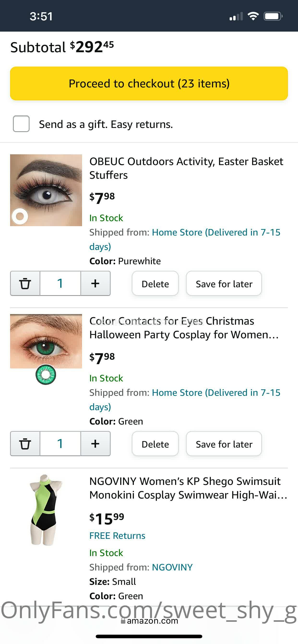Viewport: 298px width, 644px height.
Task: Save Green Color Contacts for later
Action: pyautogui.click(x=224, y=444)
